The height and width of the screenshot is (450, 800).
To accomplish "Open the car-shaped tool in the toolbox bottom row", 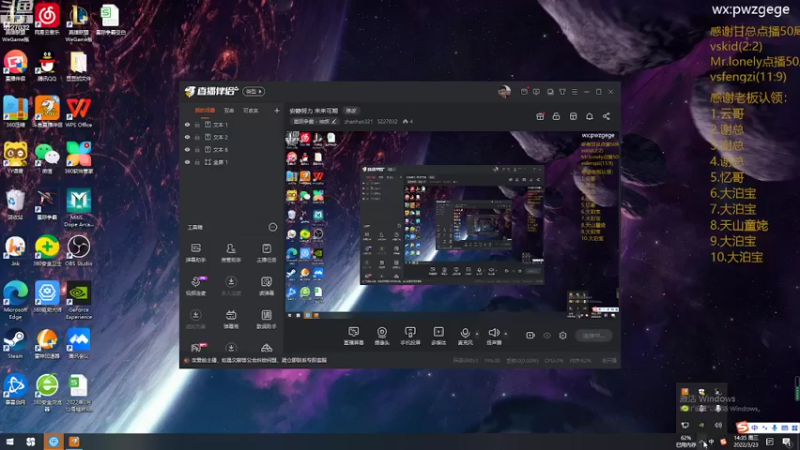I will coord(266,348).
